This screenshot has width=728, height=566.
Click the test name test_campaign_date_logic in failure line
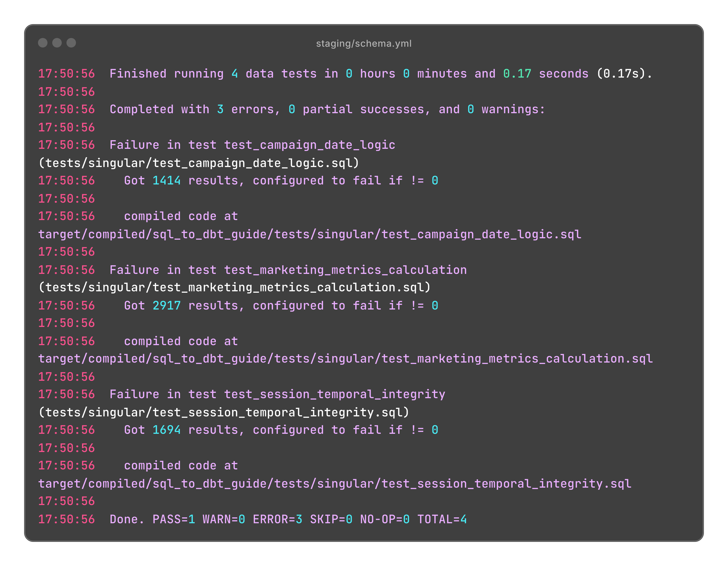coord(309,145)
